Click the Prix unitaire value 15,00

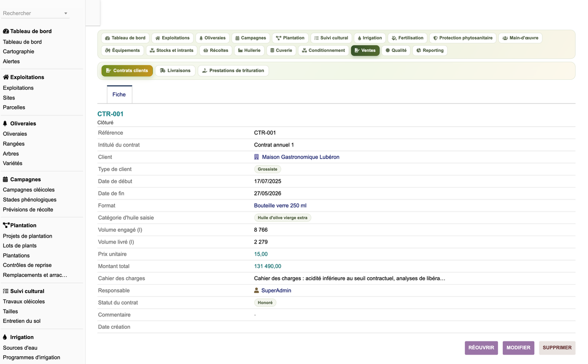[x=261, y=254]
